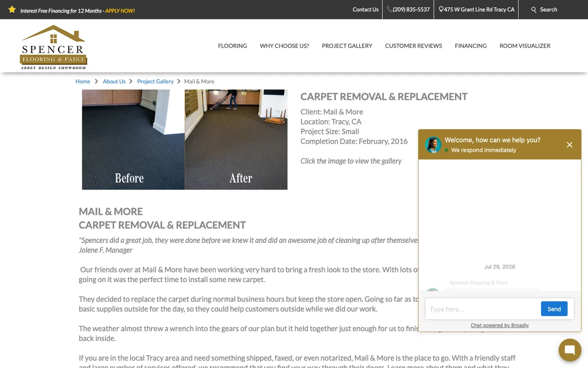The height and width of the screenshot is (368, 588).
Task: Click the blue Send button
Action: 554,309
